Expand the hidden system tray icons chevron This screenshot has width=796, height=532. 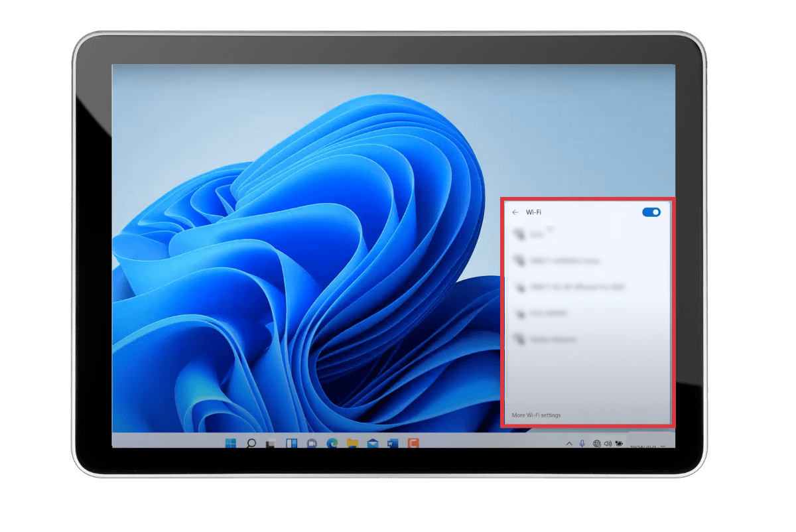pos(568,443)
